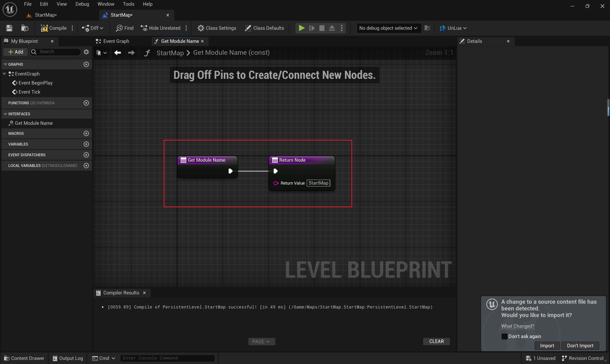
Task: Click the Import button in notification
Action: (x=547, y=346)
